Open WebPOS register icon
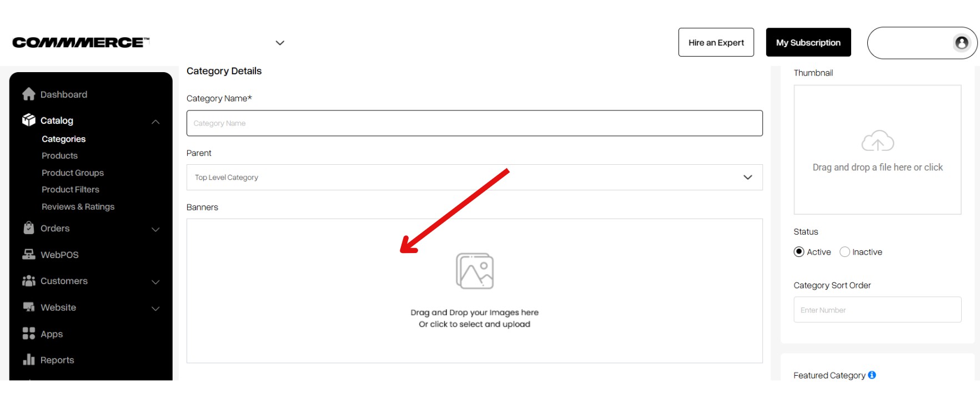 [x=29, y=254]
